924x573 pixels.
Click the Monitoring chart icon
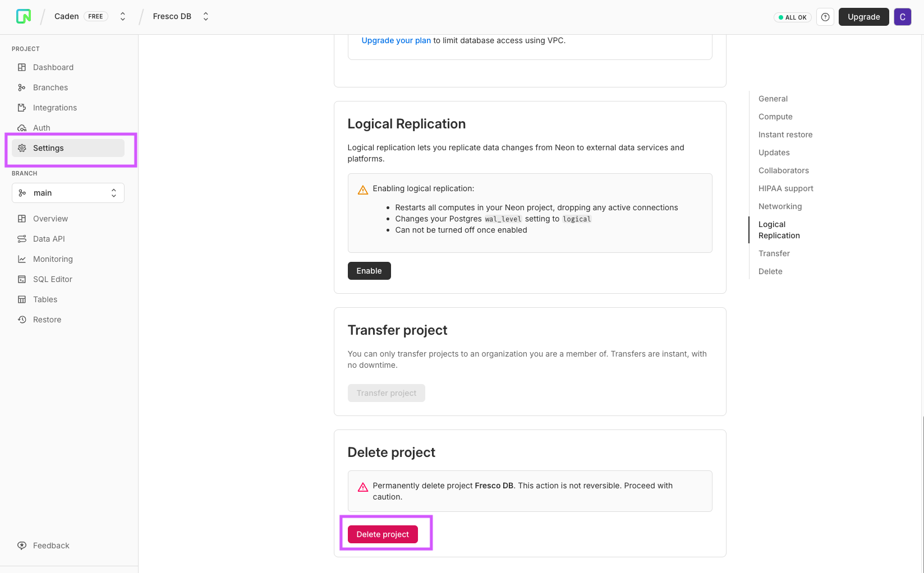point(22,259)
